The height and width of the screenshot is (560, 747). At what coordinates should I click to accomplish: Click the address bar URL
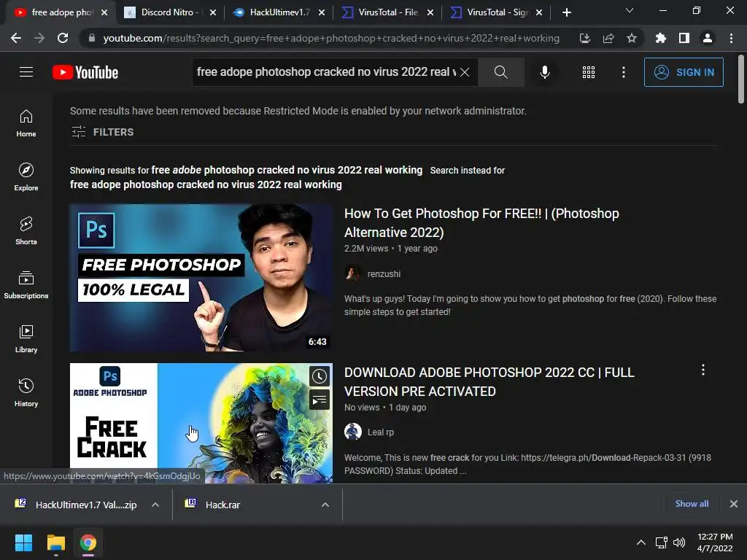click(331, 38)
